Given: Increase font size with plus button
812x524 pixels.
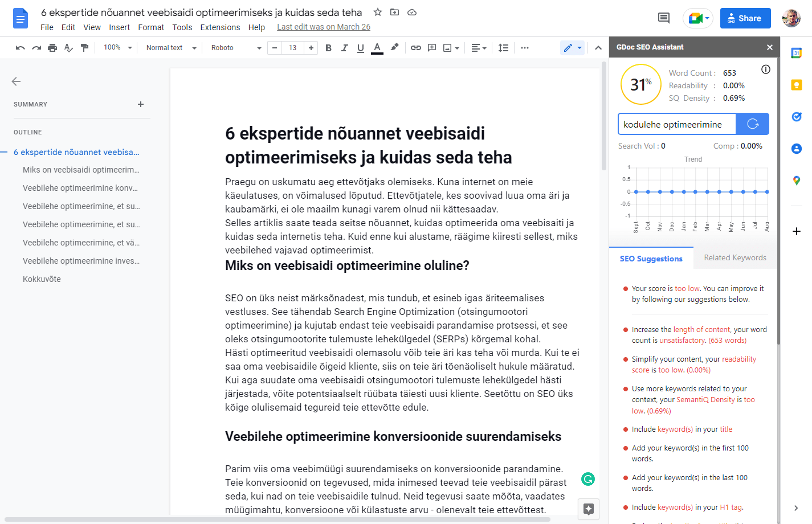Looking at the screenshot, I should click(311, 48).
